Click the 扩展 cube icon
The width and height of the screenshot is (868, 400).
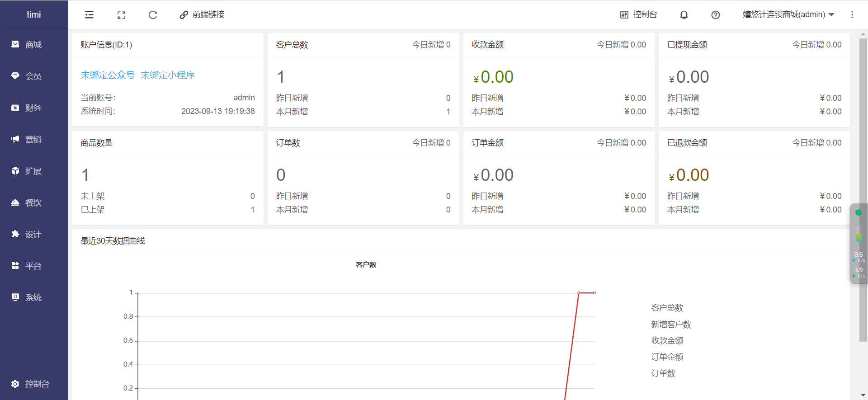tap(15, 171)
